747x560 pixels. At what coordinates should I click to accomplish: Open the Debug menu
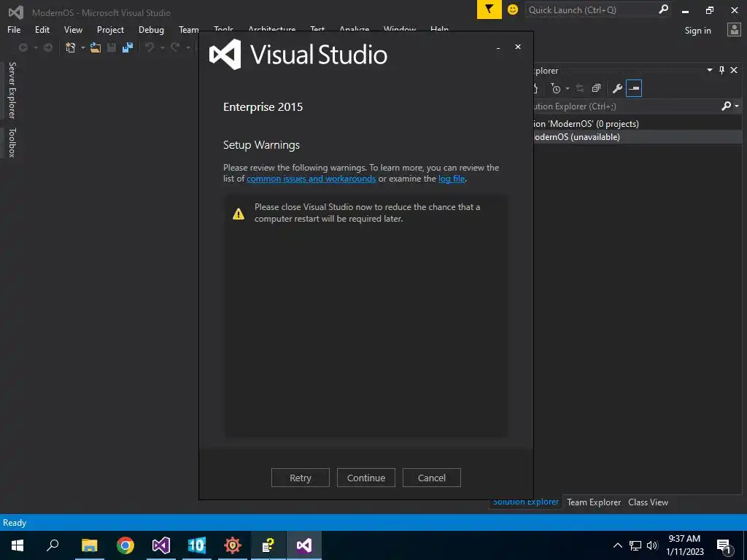151,29
